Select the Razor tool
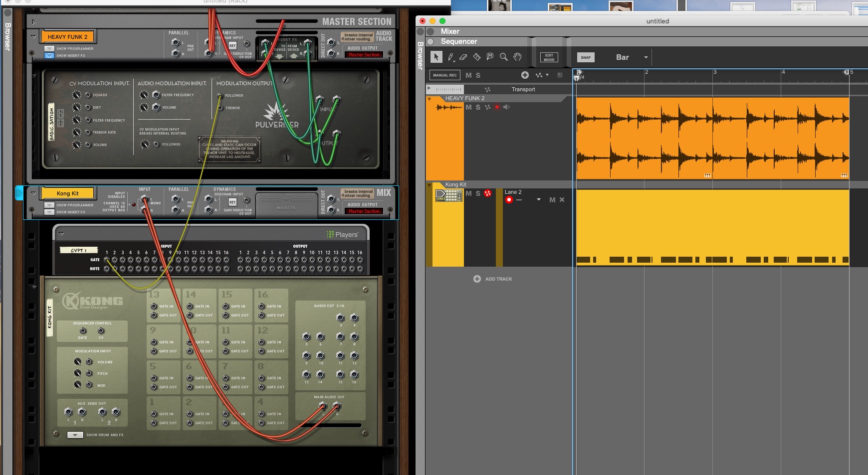868x475 pixels. [477, 57]
